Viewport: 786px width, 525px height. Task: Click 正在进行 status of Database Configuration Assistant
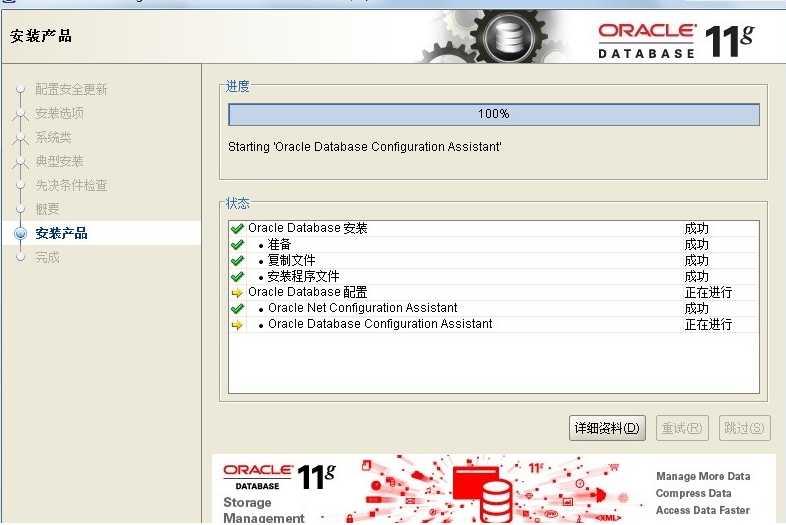click(708, 324)
